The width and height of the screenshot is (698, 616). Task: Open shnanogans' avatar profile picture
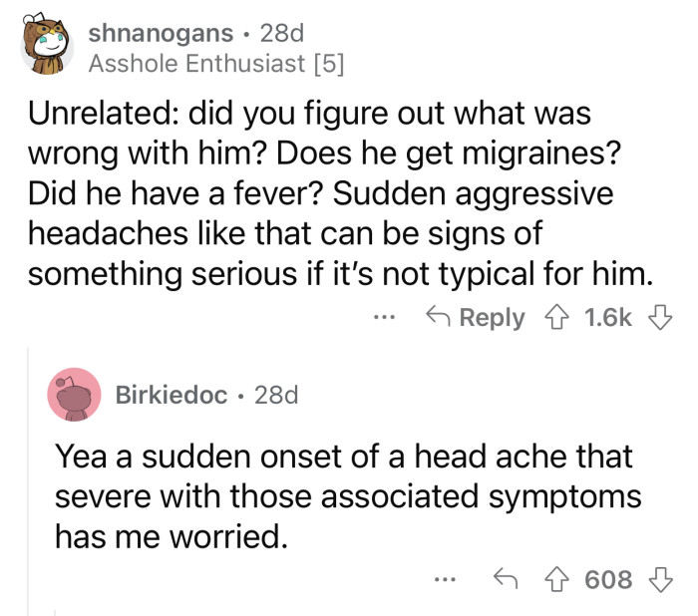click(x=47, y=49)
